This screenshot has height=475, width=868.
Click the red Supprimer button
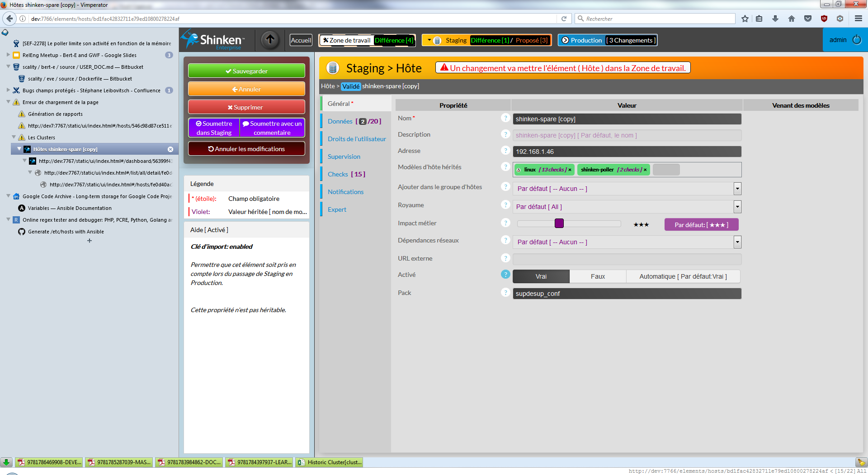pos(246,107)
